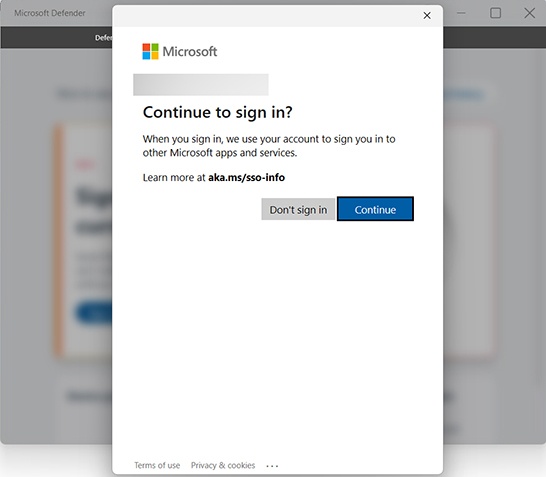Click the Microsoft wordmark text

190,52
